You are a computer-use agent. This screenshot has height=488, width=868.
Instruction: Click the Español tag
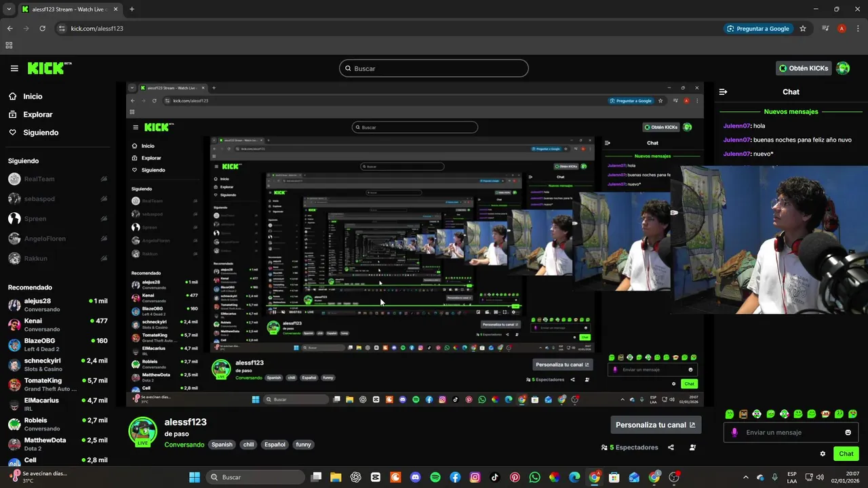pyautogui.click(x=275, y=445)
